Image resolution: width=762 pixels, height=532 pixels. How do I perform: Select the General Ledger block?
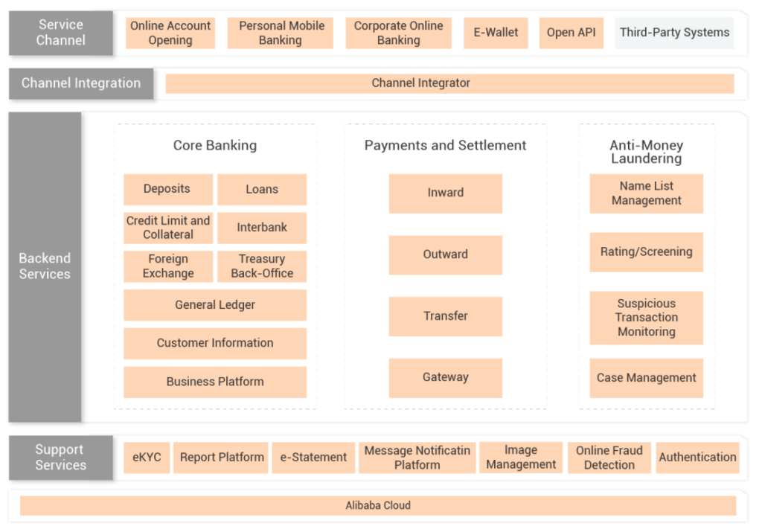click(x=215, y=305)
